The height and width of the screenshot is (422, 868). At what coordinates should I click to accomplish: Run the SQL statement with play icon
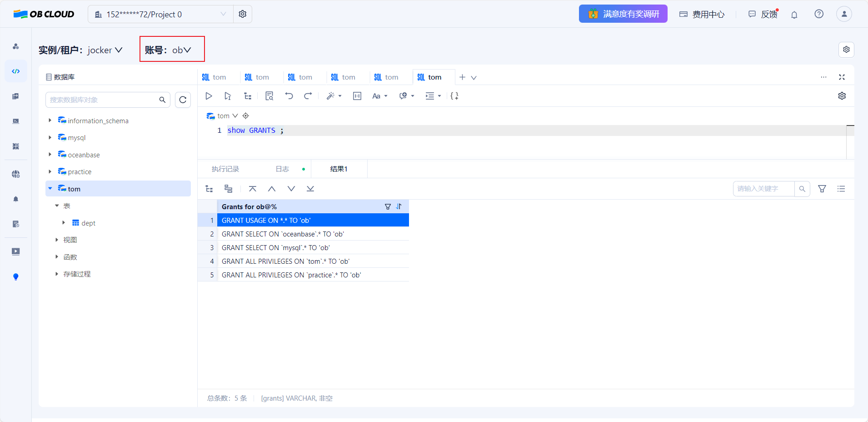209,96
